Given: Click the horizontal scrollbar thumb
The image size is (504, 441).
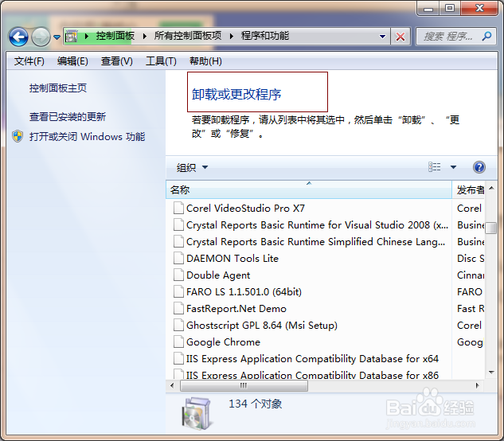Looking at the screenshot, I should 244,385.
